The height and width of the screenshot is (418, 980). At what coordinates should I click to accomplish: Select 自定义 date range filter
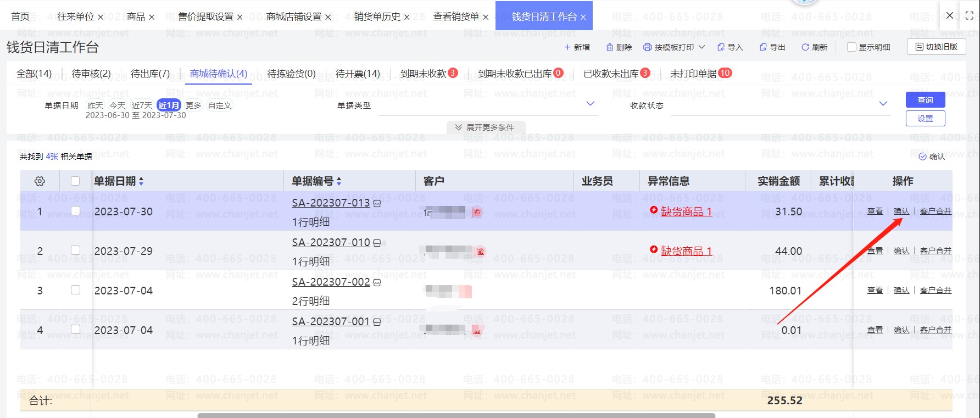tap(220, 105)
